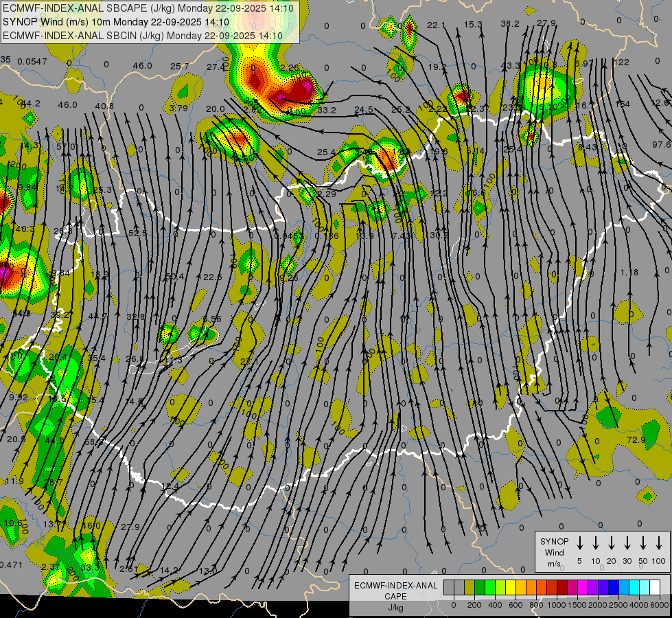Screen dimensions: 672x618
Task: Click the 1000 tick label on CAPE scale
Action: click(556, 605)
